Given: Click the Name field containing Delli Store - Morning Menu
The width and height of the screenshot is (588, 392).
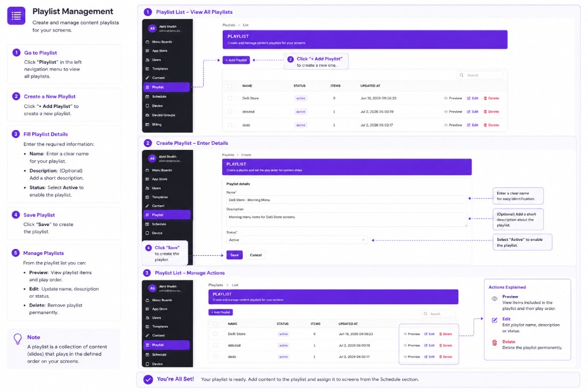Looking at the screenshot, I should [x=347, y=200].
